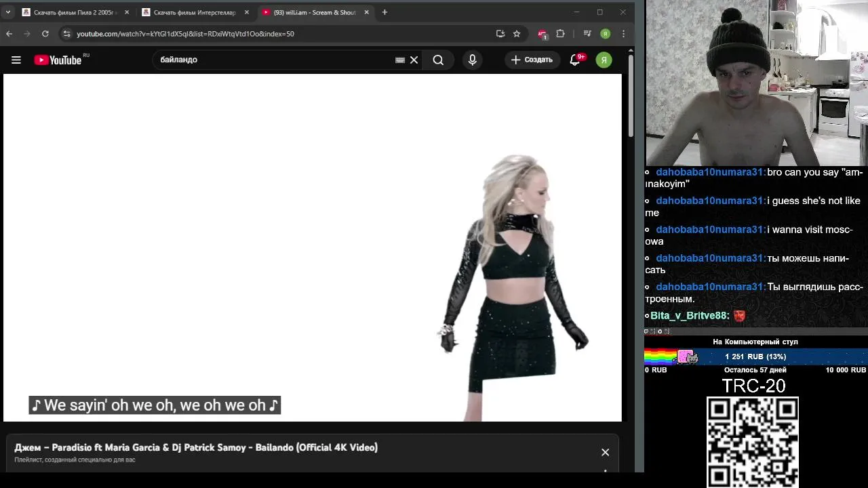Click the subtitle 'We sayin' oh we oh'
The width and height of the screenshot is (868, 488).
pos(155,405)
